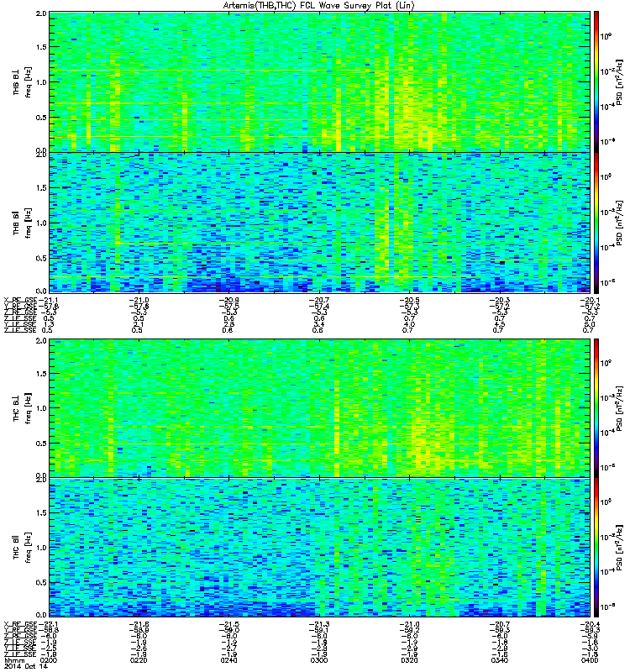This screenshot has height=672, width=630.
Task: Click the THB B-parallel spectrogram panel
Action: (x=319, y=223)
